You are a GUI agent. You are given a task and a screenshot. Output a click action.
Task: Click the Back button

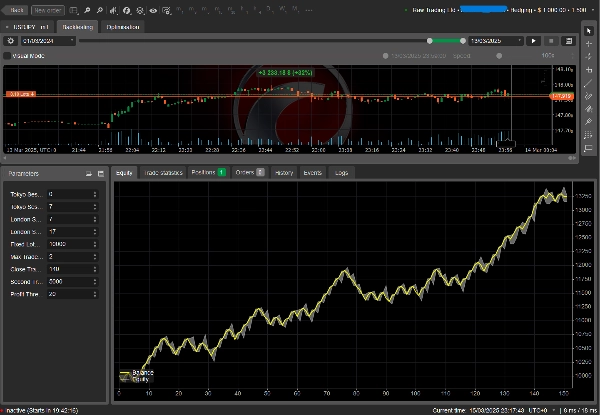[16, 9]
